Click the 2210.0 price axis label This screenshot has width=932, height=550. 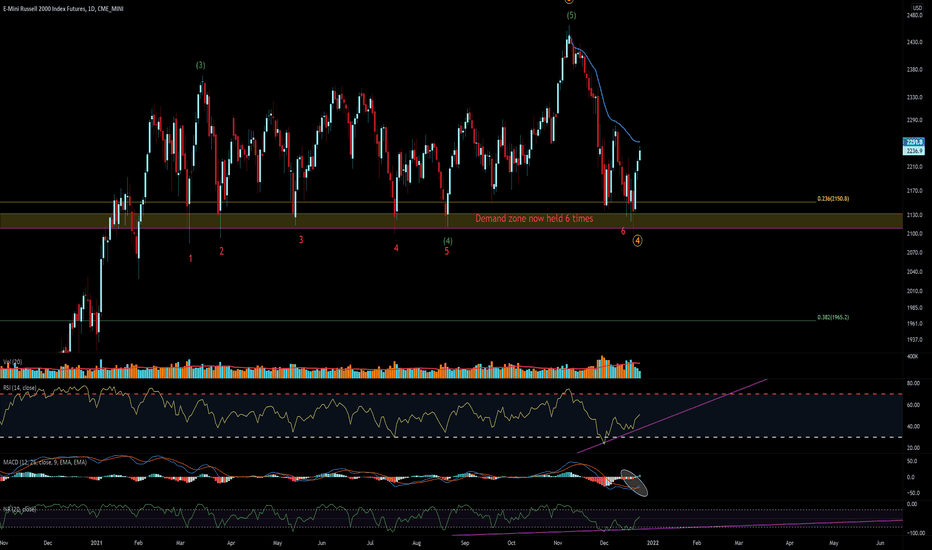(914, 167)
